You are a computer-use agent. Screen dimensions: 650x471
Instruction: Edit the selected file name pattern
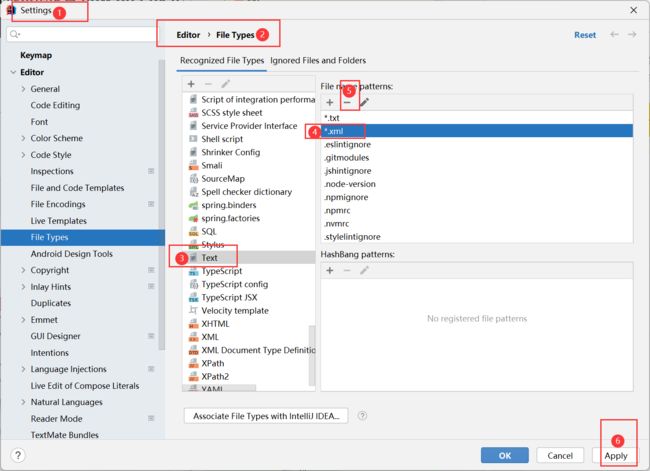tap(364, 102)
